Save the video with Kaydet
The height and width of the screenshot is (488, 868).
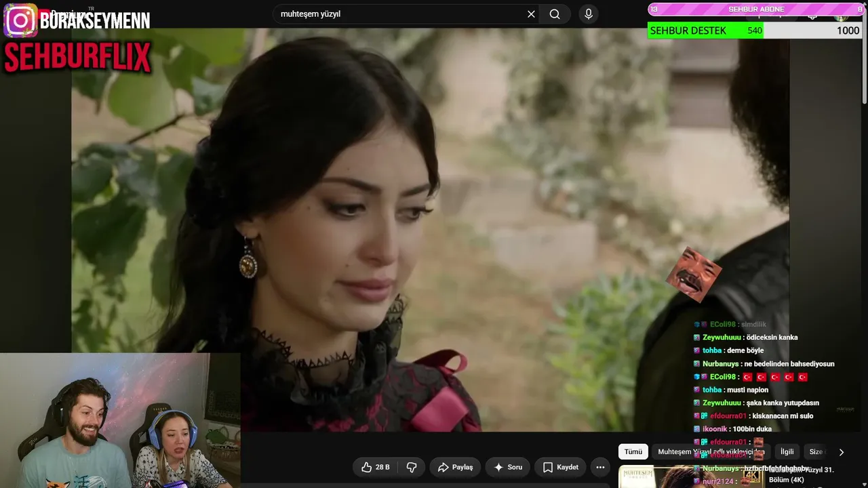pyautogui.click(x=561, y=467)
